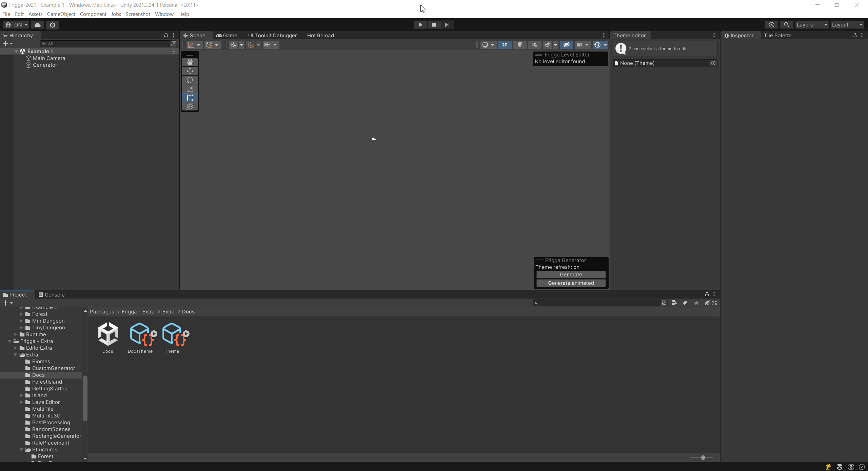Open scene camera settings icon
This screenshot has width=868, height=471.
[x=579, y=45]
